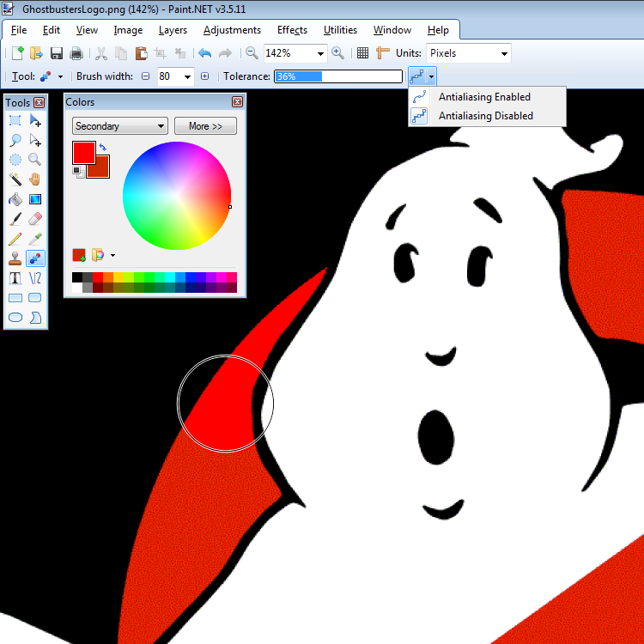644x644 pixels.
Task: Choose Antialiasing Disabled option
Action: 487,116
